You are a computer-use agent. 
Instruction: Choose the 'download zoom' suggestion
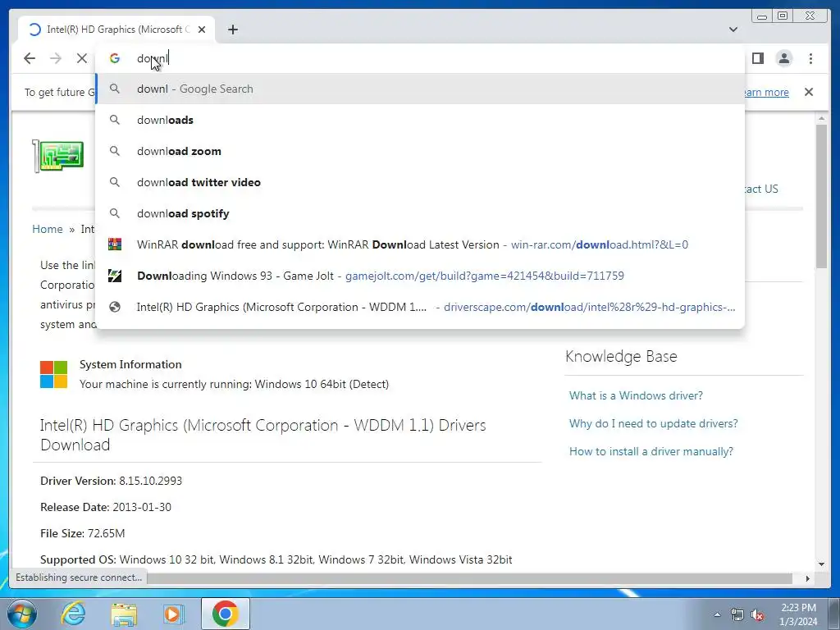(420, 151)
